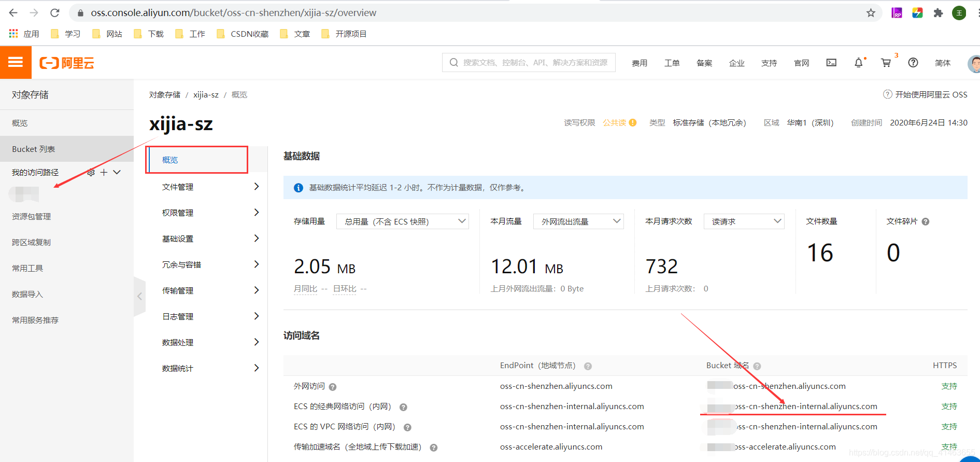Open the 外网流出流量 dropdown
The height and width of the screenshot is (462, 980).
[578, 221]
